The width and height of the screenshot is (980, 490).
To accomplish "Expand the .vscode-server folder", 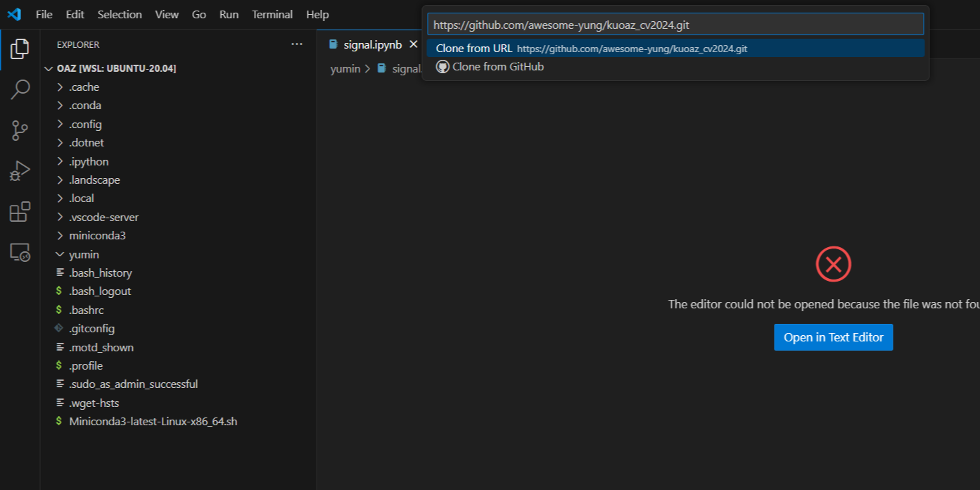I will 60,218.
